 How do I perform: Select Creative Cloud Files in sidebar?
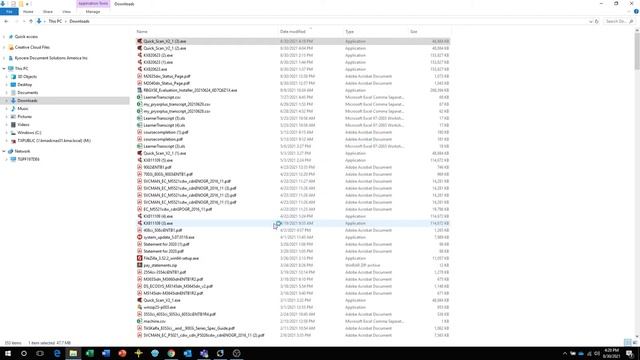click(x=32, y=47)
